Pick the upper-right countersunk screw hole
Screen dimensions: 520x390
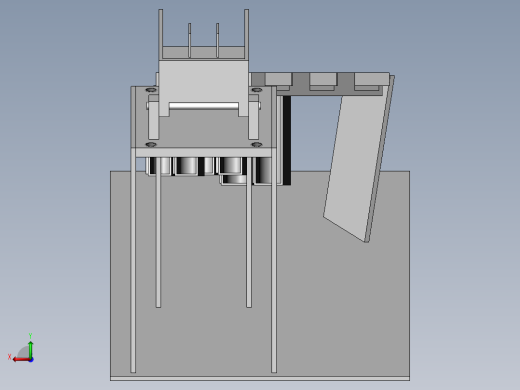(x=256, y=90)
